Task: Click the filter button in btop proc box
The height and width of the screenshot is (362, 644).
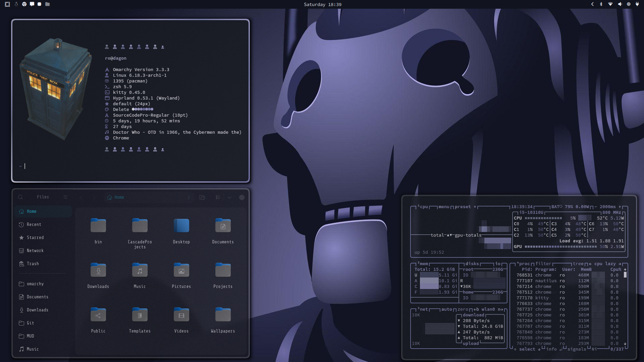Action: tap(543, 264)
